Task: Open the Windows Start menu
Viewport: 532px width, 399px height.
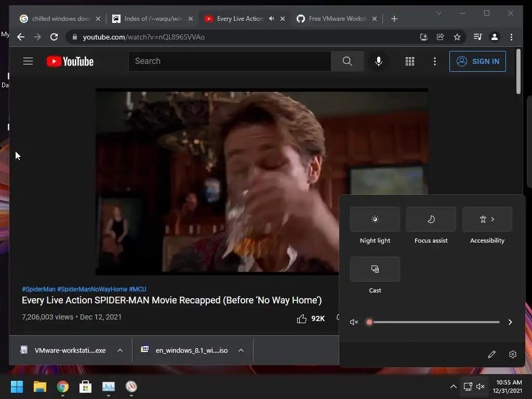Action: (x=17, y=387)
